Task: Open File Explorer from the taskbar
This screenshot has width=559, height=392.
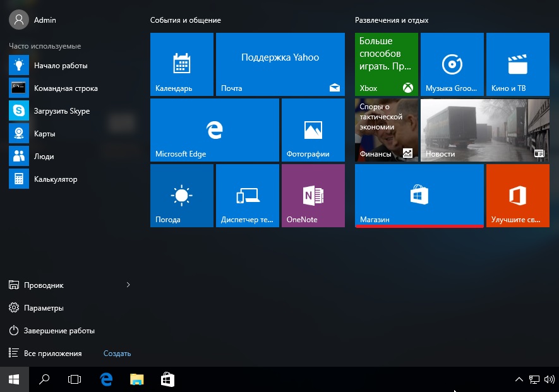Action: (137, 379)
